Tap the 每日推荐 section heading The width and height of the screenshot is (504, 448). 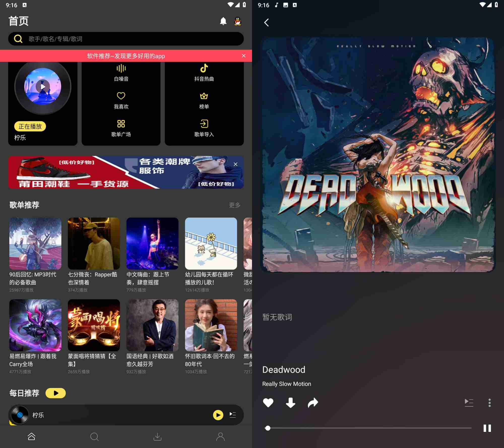pyautogui.click(x=24, y=393)
